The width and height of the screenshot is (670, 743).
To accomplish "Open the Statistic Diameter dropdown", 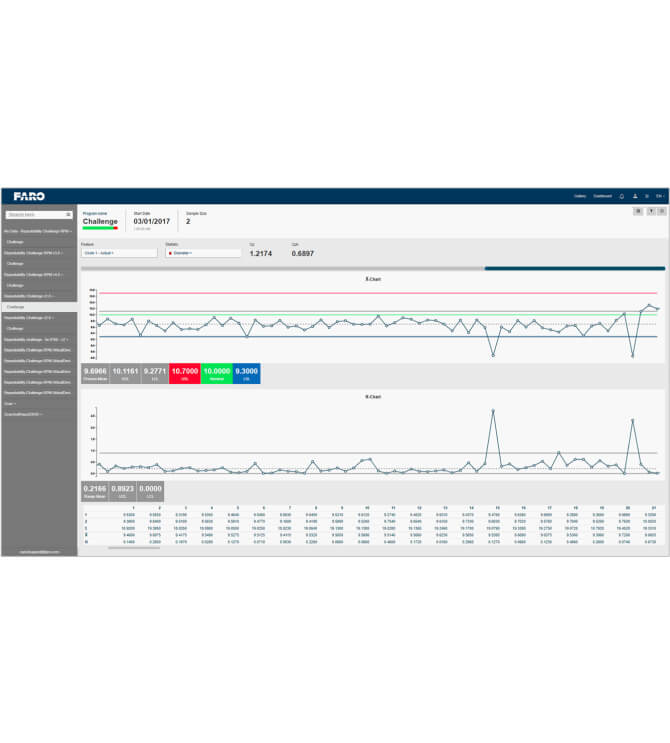I will [x=203, y=253].
